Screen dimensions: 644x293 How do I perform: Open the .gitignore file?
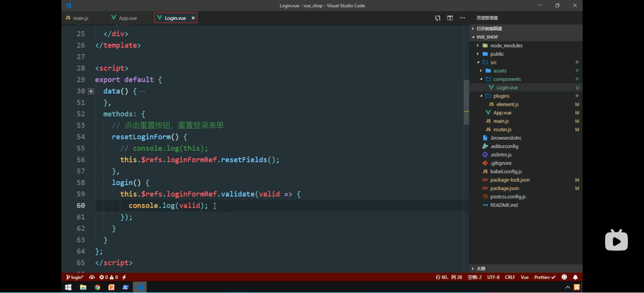[x=526, y=163]
